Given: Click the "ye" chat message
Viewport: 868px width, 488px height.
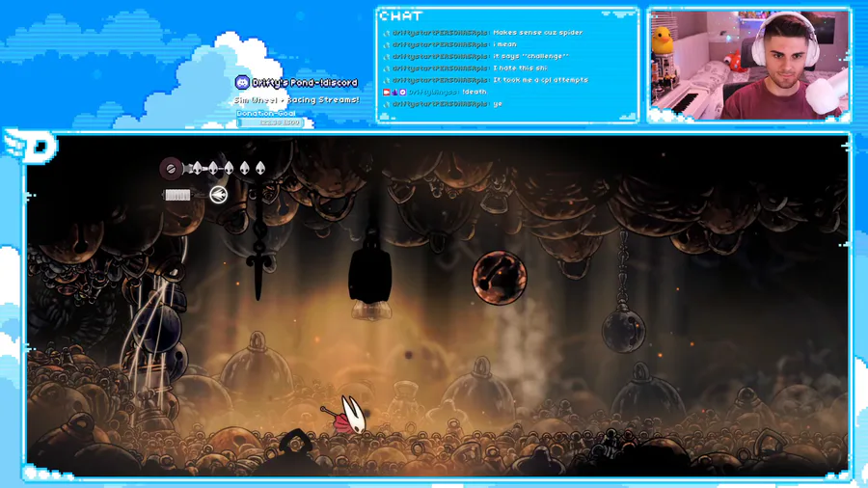Looking at the screenshot, I should (497, 104).
